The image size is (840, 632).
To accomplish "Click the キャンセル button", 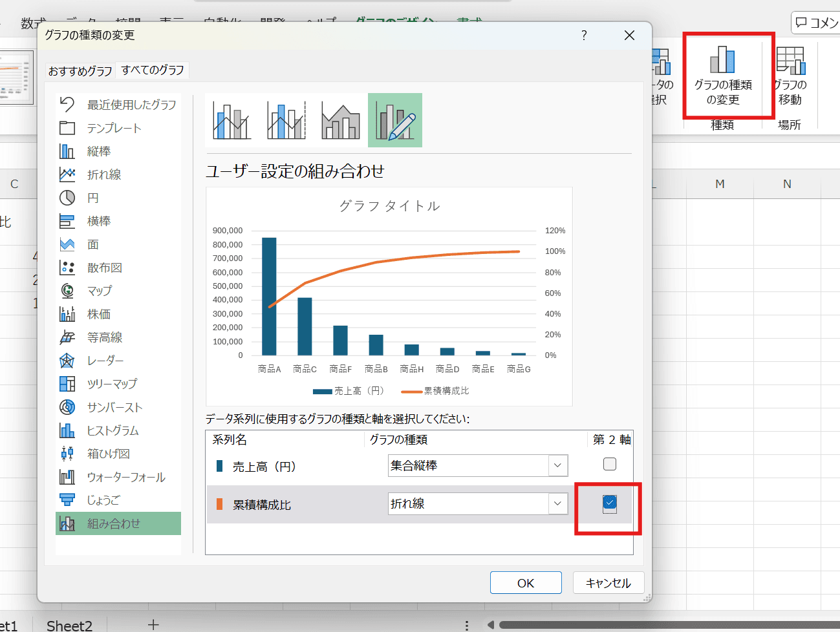I will pos(608,583).
